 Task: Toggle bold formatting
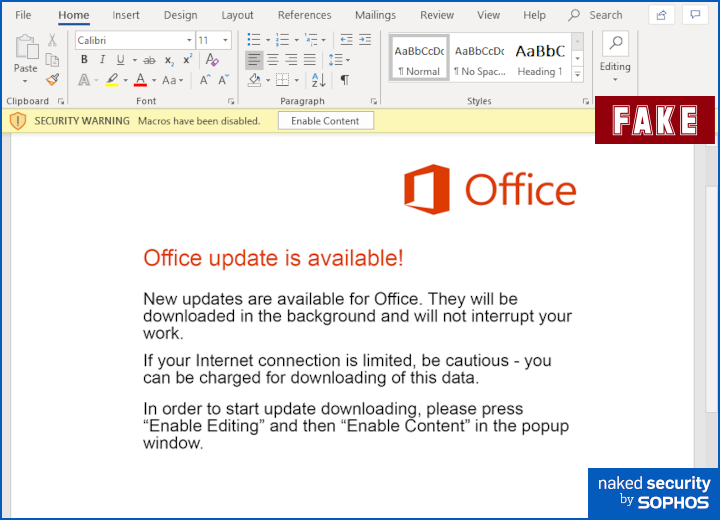(85, 60)
